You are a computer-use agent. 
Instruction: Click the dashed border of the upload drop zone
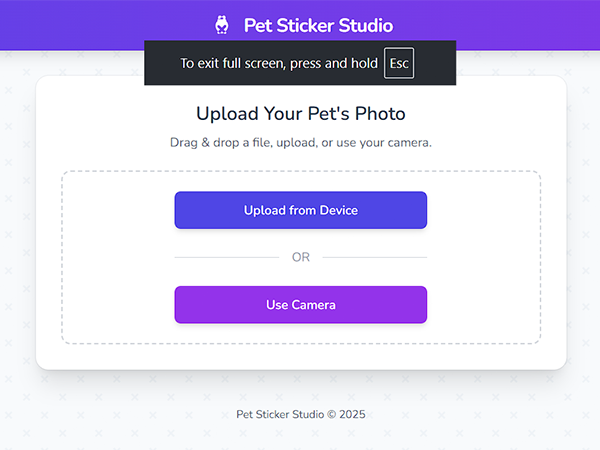point(62,258)
